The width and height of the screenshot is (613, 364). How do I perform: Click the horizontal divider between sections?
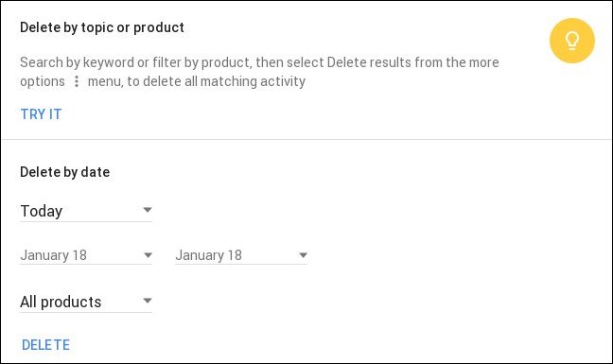click(306, 139)
